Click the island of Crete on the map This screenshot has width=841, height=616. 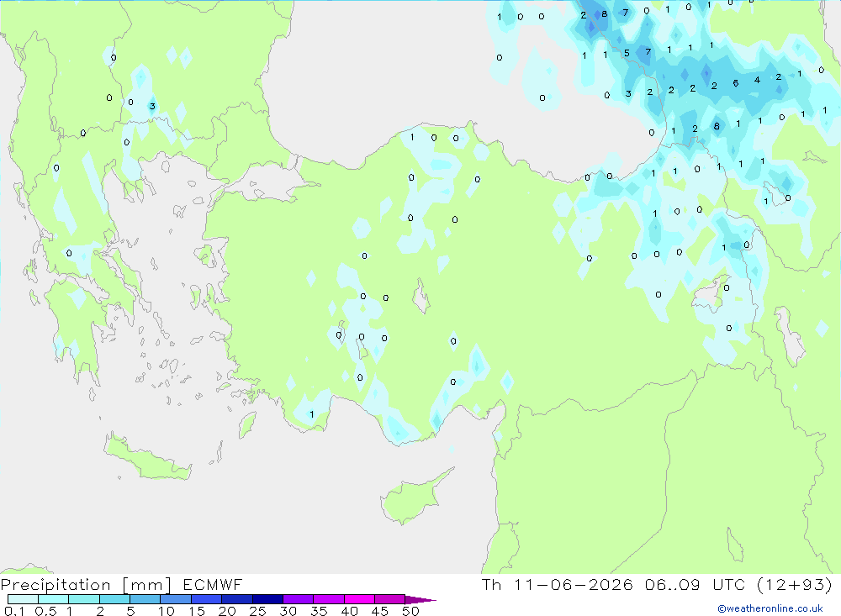coord(145,457)
